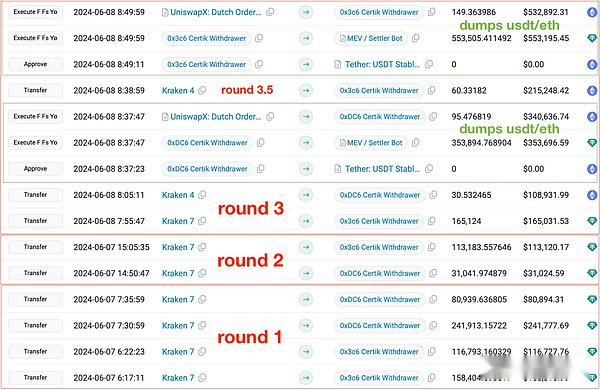This screenshot has height=390, width=600.
Task: Click the arrow icon in the 7:30:59 transfer row
Action: pos(306,325)
